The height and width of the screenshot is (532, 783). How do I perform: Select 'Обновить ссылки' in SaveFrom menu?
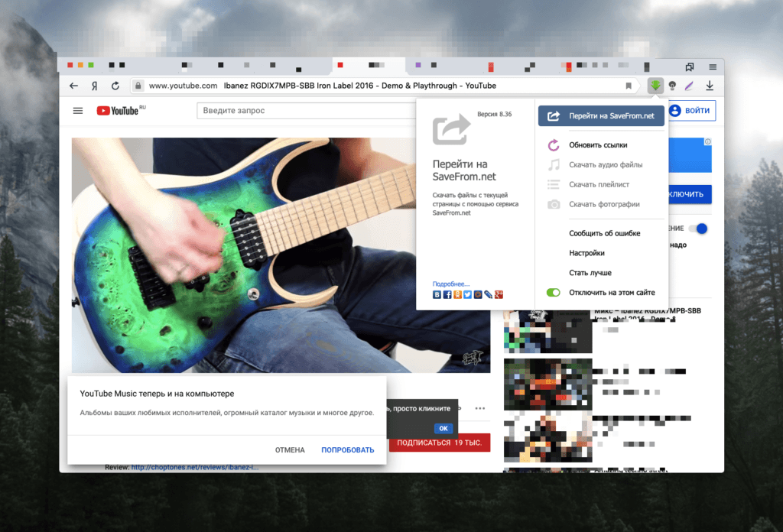(598, 144)
